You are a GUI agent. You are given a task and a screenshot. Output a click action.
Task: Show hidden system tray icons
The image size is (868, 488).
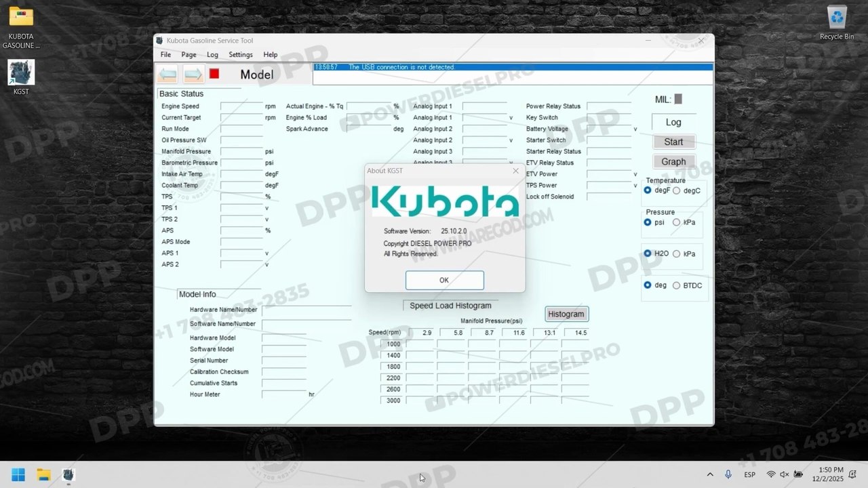[x=710, y=474]
